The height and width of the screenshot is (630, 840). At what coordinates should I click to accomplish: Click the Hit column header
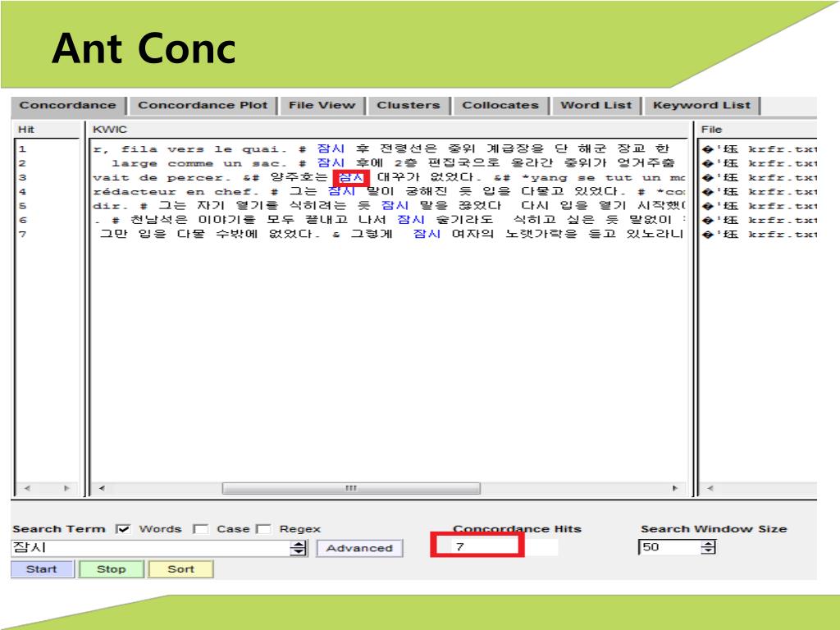pyautogui.click(x=26, y=130)
